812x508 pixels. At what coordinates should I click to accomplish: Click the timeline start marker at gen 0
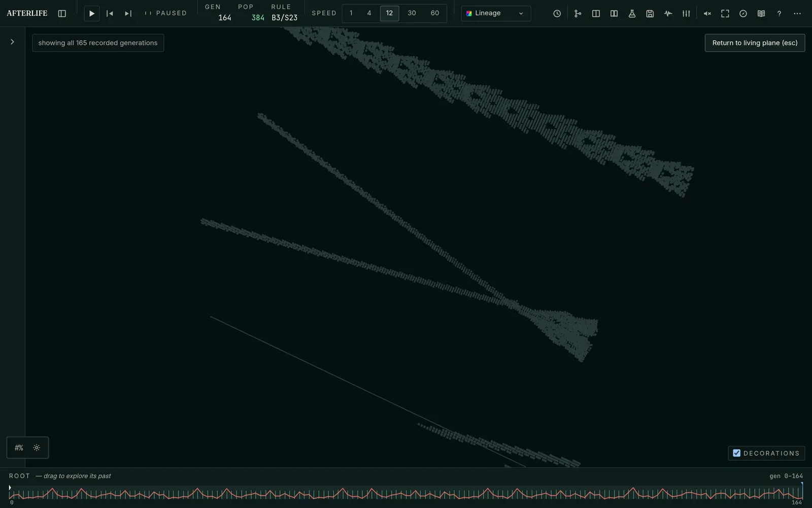[x=10, y=488]
